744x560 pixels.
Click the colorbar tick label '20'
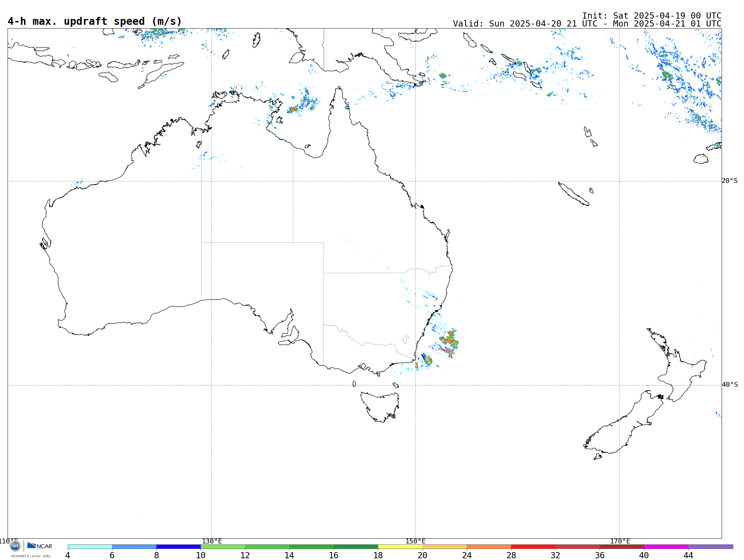pos(423,556)
